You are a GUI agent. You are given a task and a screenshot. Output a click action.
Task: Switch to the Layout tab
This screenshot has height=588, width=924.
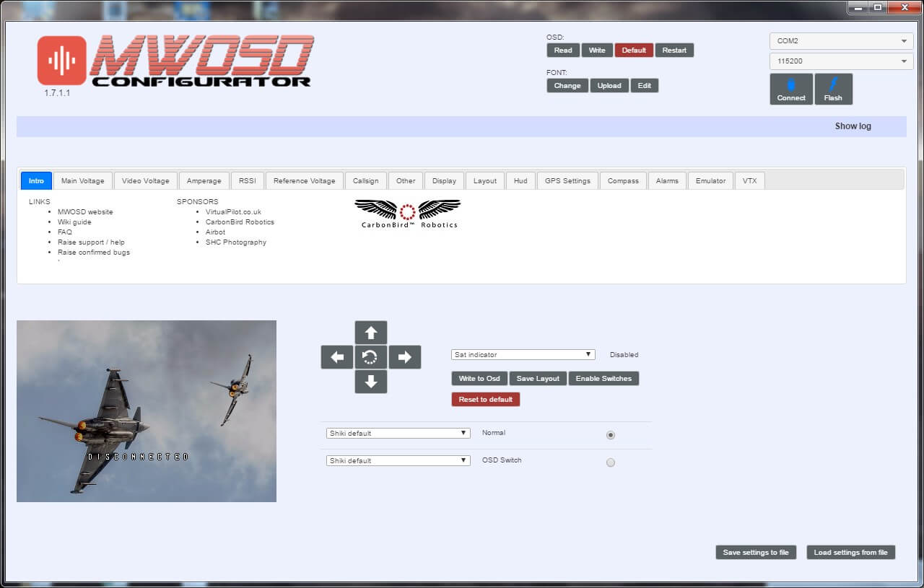point(485,180)
